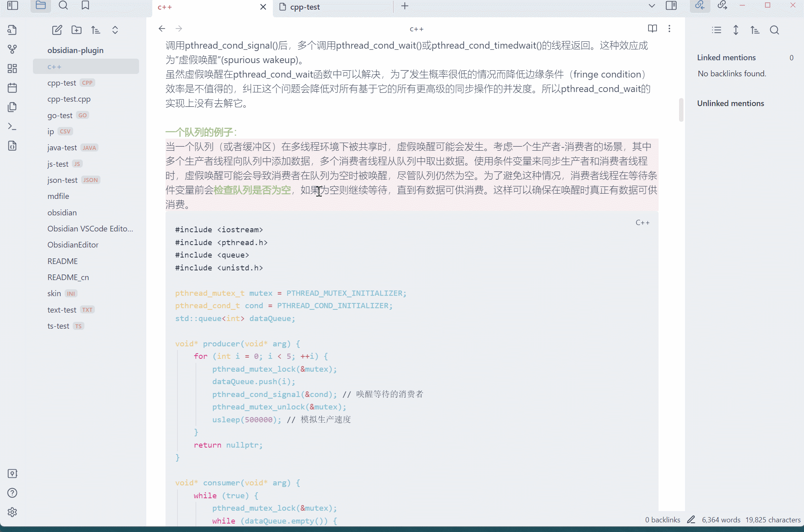This screenshot has height=532, width=804.
Task: Create a new folder
Action: tap(76, 30)
